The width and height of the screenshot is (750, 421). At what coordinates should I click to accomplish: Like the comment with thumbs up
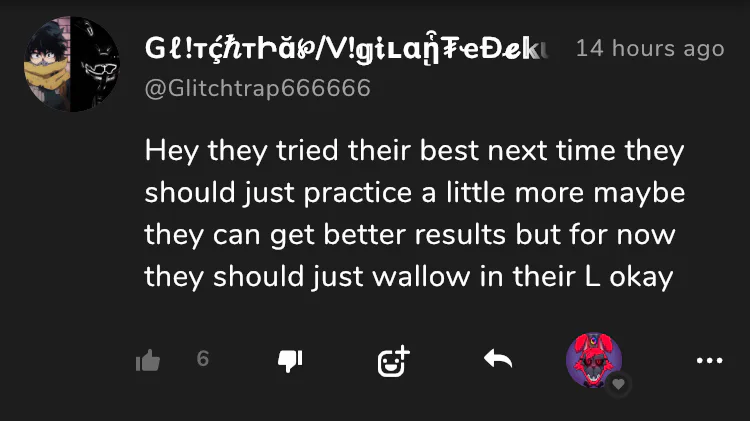click(x=148, y=360)
